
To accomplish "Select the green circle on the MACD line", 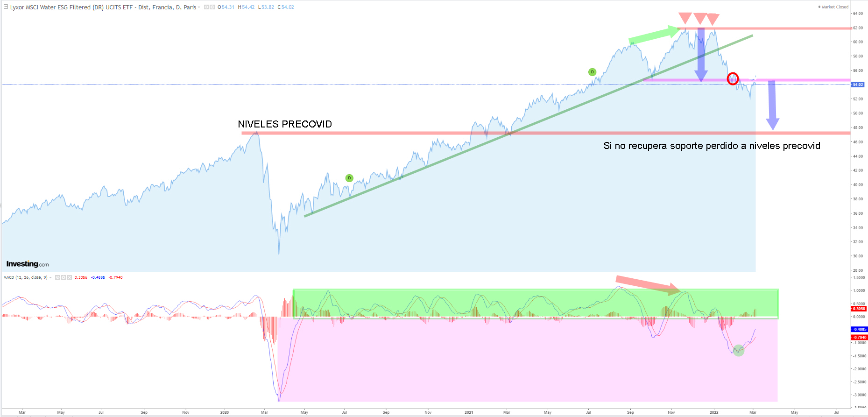I will click(738, 350).
